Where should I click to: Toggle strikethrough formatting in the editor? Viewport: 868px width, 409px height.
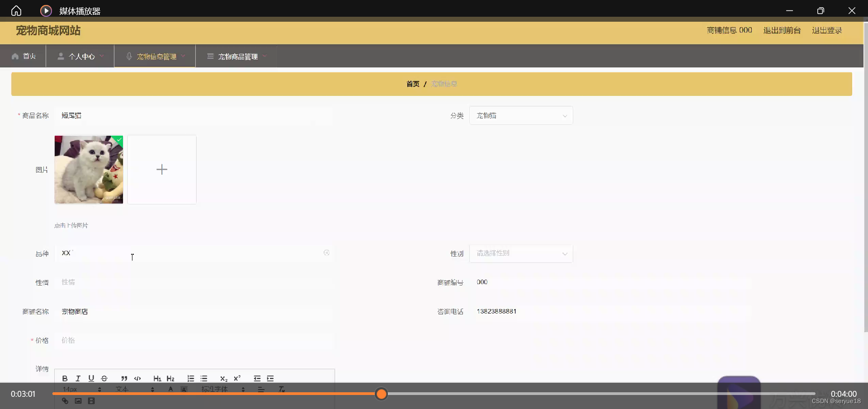coord(104,378)
